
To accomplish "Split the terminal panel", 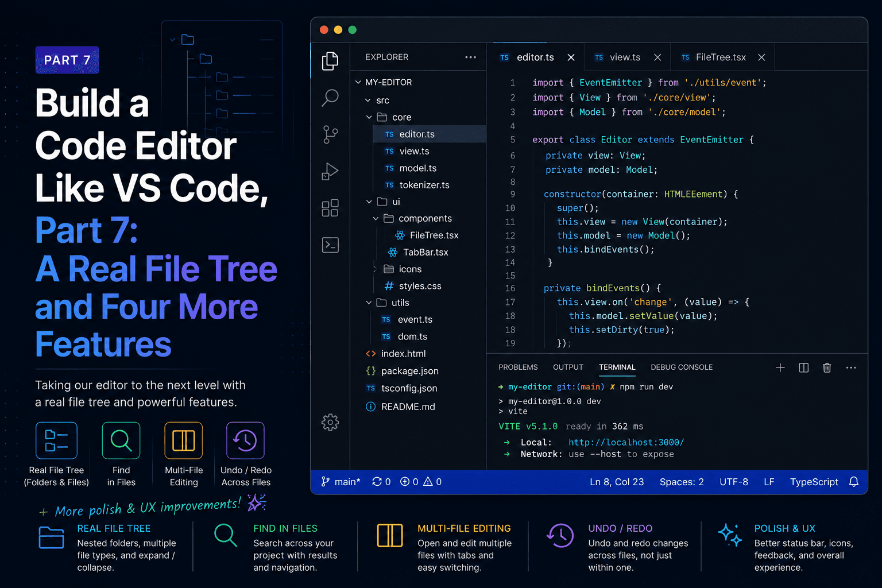I will coord(804,367).
